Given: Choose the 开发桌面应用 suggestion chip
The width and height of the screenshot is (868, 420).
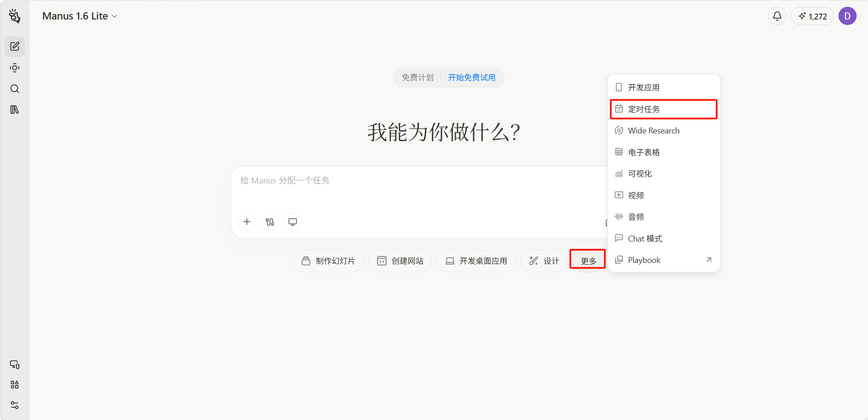Looking at the screenshot, I should pos(476,261).
